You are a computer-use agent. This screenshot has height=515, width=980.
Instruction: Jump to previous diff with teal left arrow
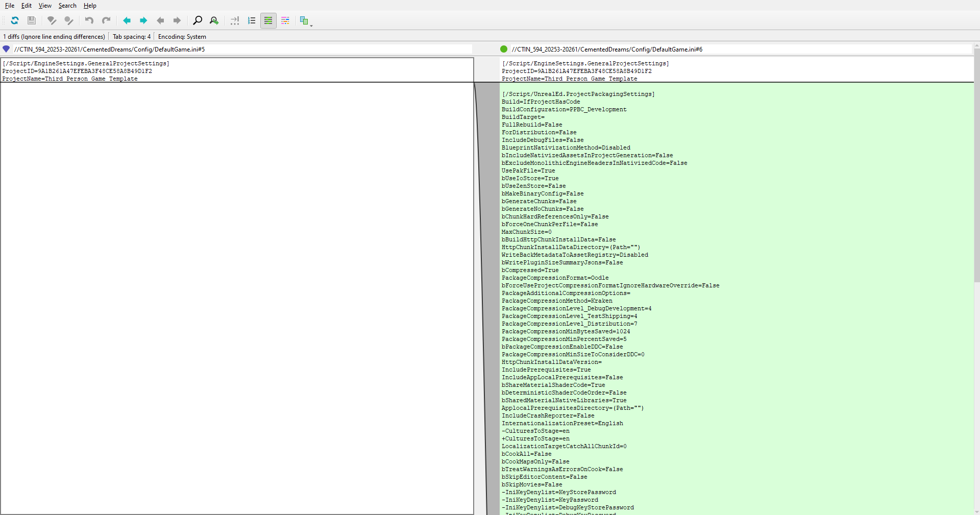click(127, 20)
